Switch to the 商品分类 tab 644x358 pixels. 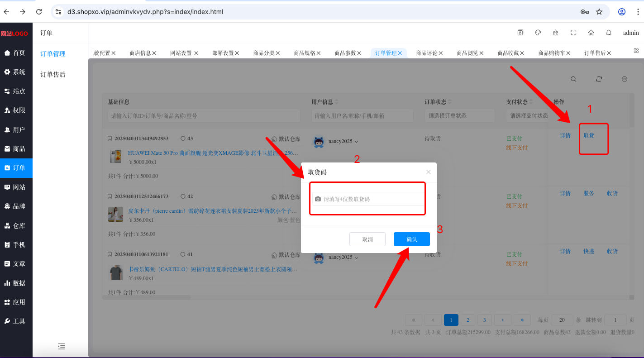point(264,53)
